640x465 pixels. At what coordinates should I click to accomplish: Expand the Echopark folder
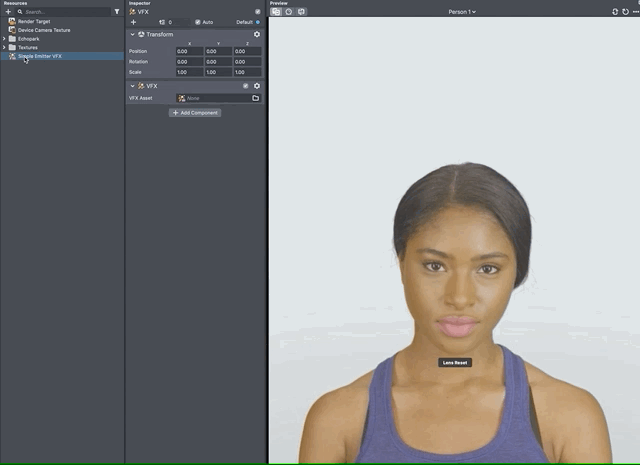point(4,38)
